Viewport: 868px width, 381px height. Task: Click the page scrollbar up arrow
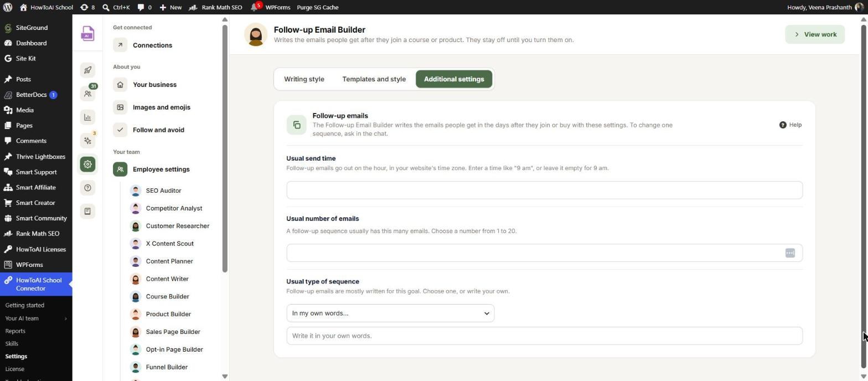coord(863,19)
